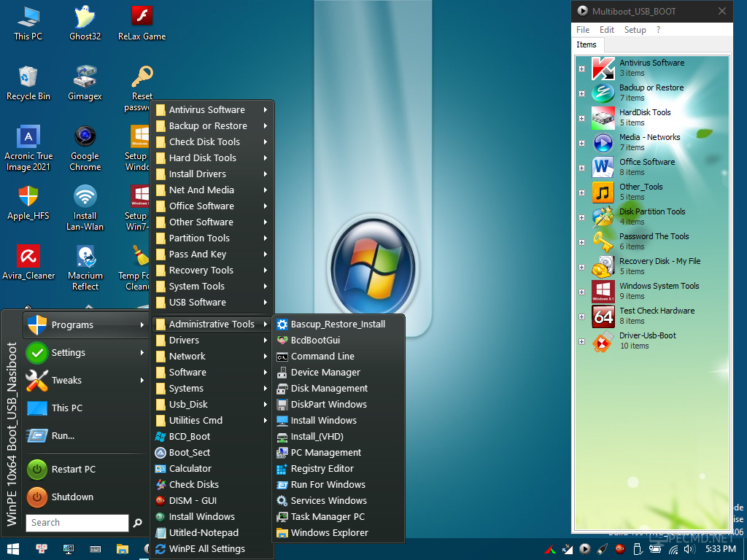This screenshot has height=560, width=747.
Task: Open Acronis True Image 2021 icon
Action: click(x=28, y=148)
